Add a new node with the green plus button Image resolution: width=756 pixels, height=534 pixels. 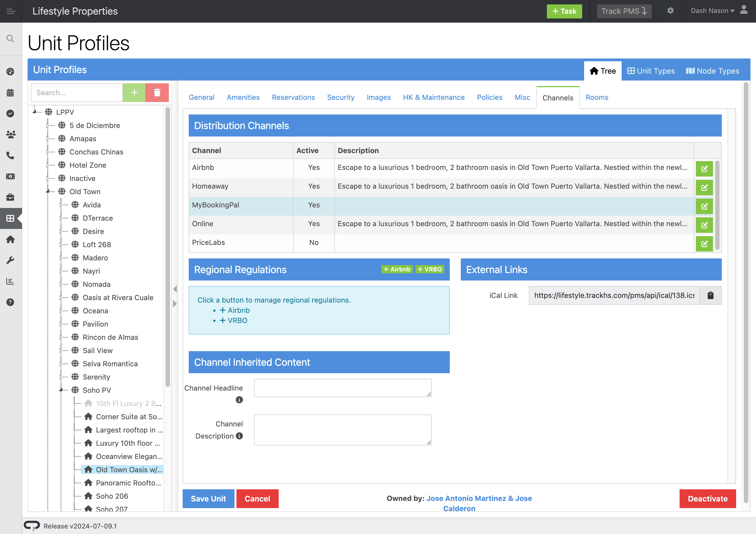[134, 92]
